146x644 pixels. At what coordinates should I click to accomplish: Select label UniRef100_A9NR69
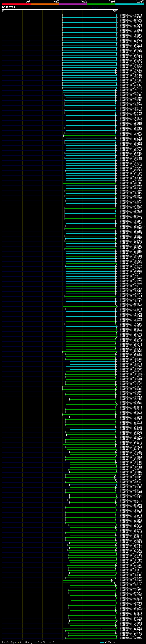coord(131,70)
